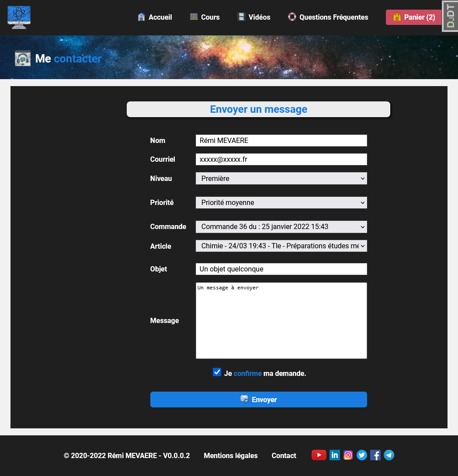
Task: Click the Instagram footer icon
Action: [x=348, y=455]
